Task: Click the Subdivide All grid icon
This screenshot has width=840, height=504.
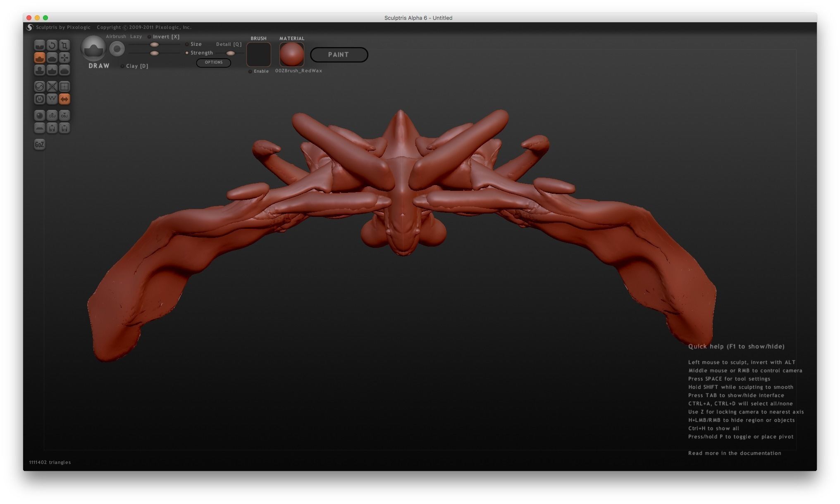Action: coord(64,86)
